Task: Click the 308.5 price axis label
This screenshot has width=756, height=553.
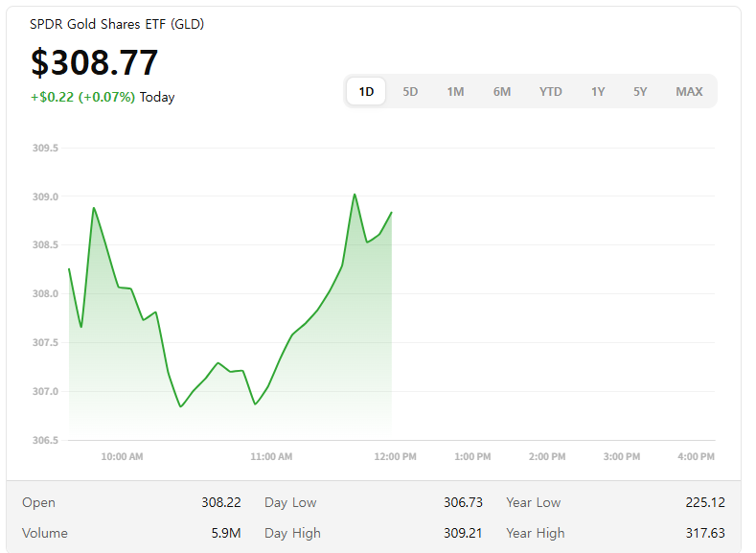Action: [x=45, y=245]
